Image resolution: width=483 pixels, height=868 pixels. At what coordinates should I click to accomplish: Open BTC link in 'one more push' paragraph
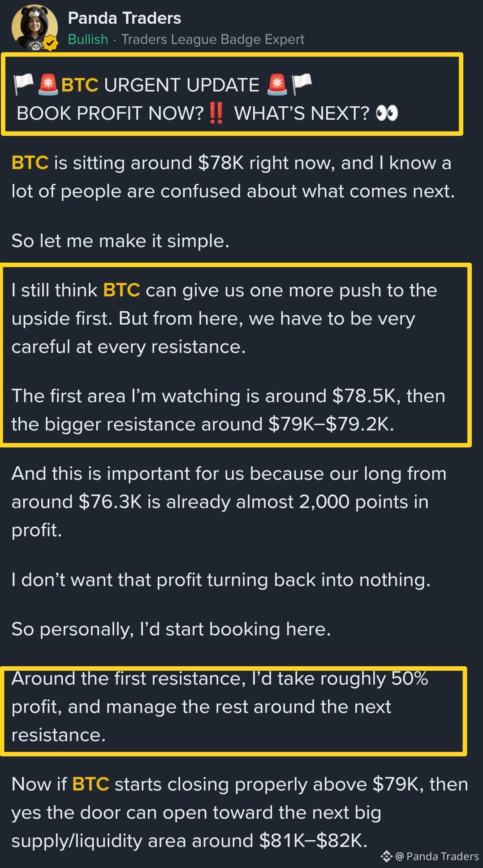121,290
